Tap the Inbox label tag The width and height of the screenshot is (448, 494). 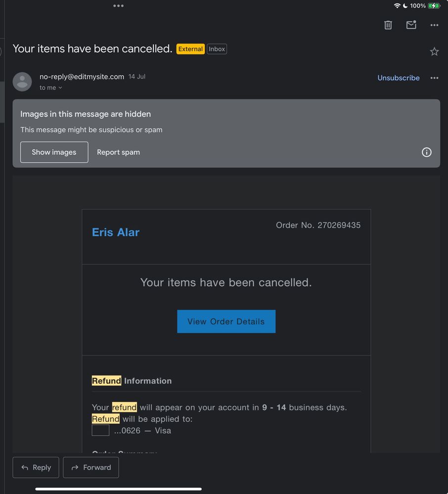(x=217, y=49)
